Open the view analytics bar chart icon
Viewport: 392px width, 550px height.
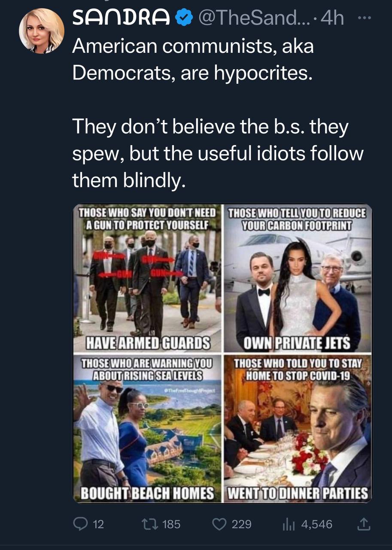[288, 524]
